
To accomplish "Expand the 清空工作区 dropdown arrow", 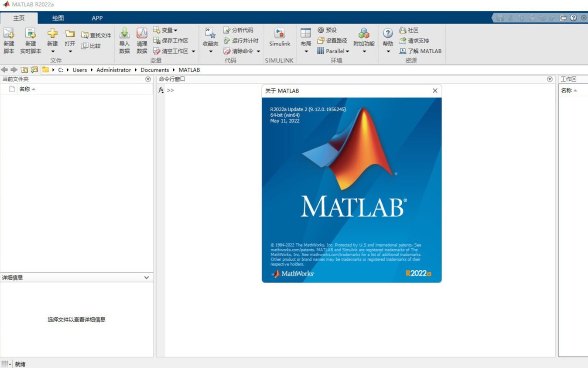I will coord(193,52).
